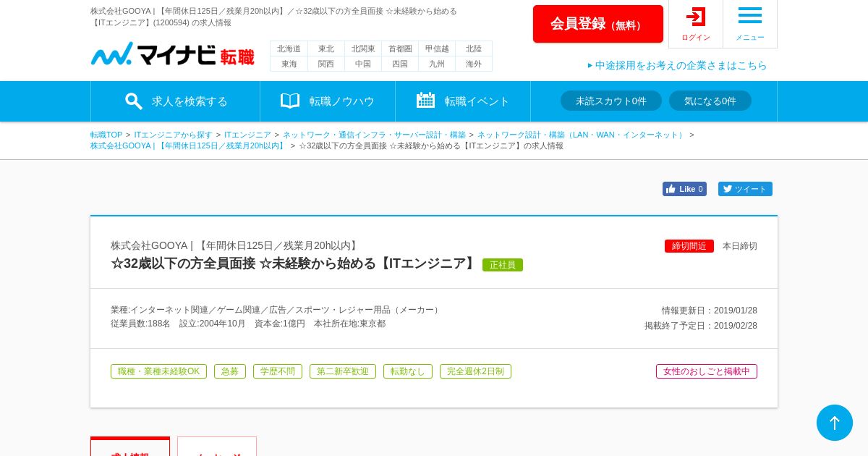
Task: Click the Twitter ツイート button
Action: (745, 189)
